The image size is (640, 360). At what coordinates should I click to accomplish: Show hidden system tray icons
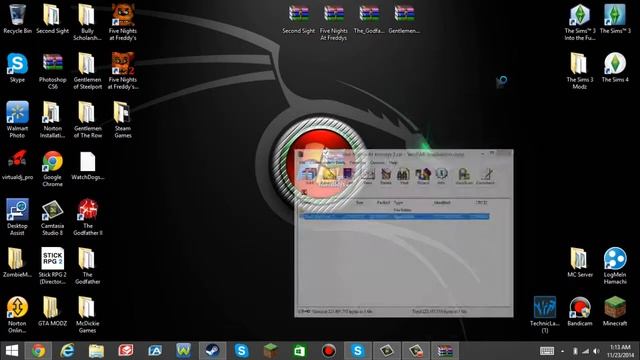point(562,351)
